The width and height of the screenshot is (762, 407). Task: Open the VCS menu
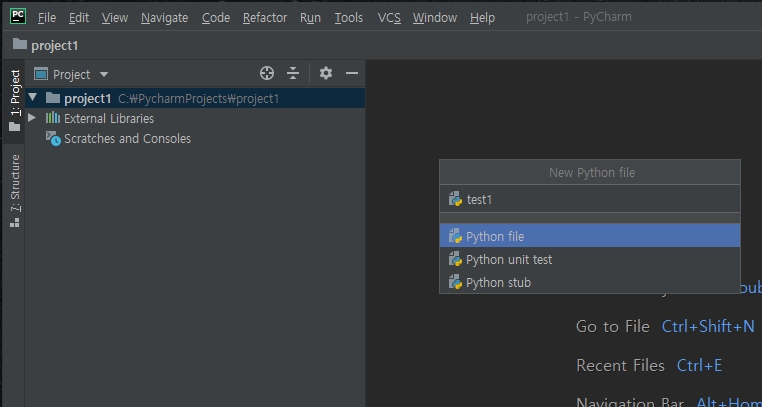(389, 18)
